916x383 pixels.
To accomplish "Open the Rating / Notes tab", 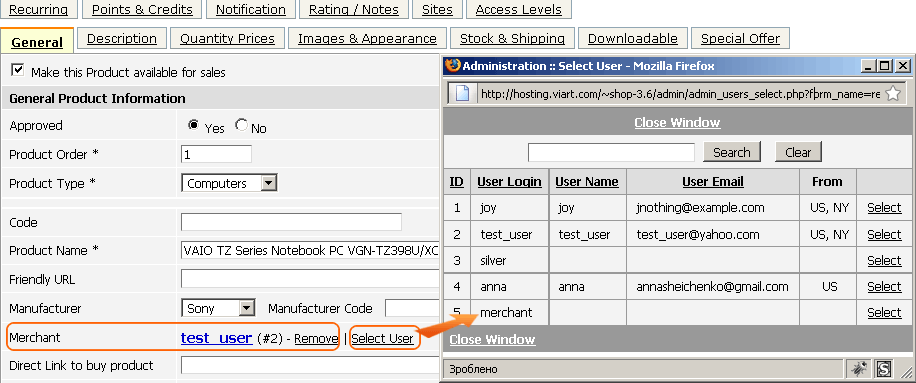I will point(353,9).
